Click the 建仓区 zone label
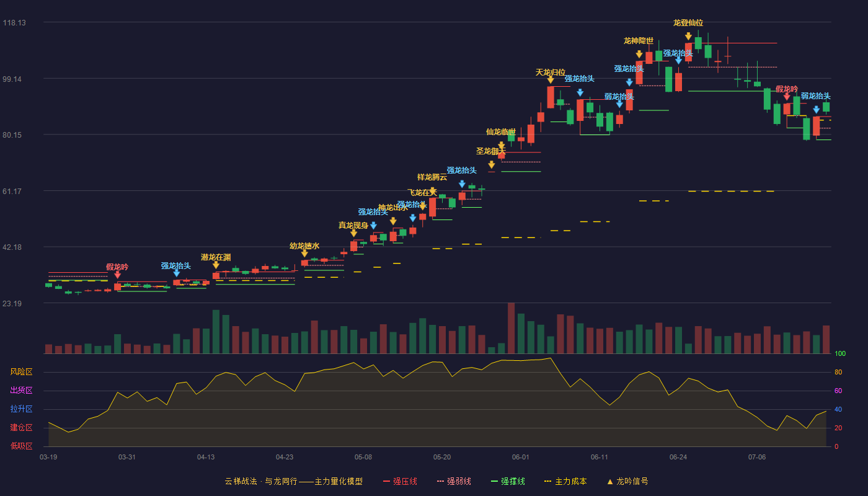Image resolution: width=868 pixels, height=496 pixels. pos(22,428)
